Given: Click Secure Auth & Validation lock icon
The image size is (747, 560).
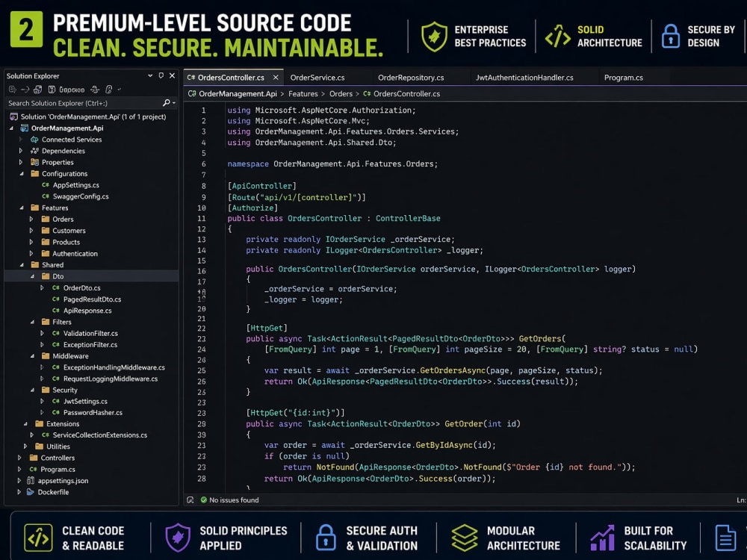Looking at the screenshot, I should point(326,538).
